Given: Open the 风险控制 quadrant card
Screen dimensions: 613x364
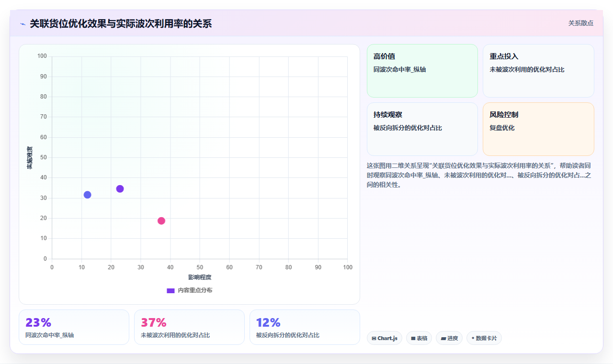Looking at the screenshot, I should [538, 129].
